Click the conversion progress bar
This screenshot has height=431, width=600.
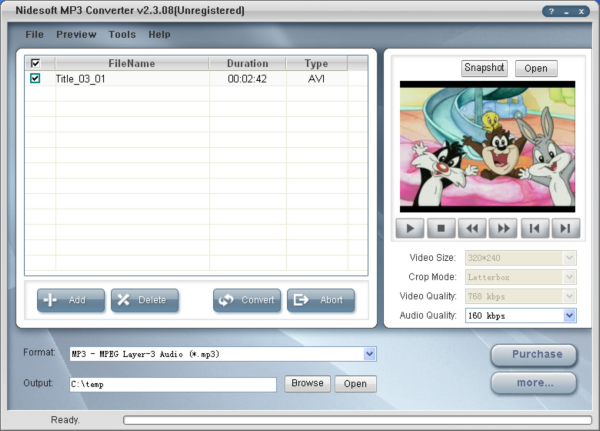(x=354, y=420)
